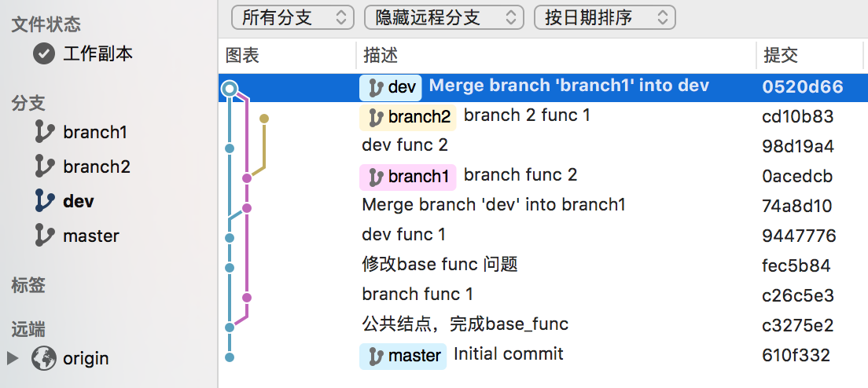Click the globe icon next to origin

point(44,358)
